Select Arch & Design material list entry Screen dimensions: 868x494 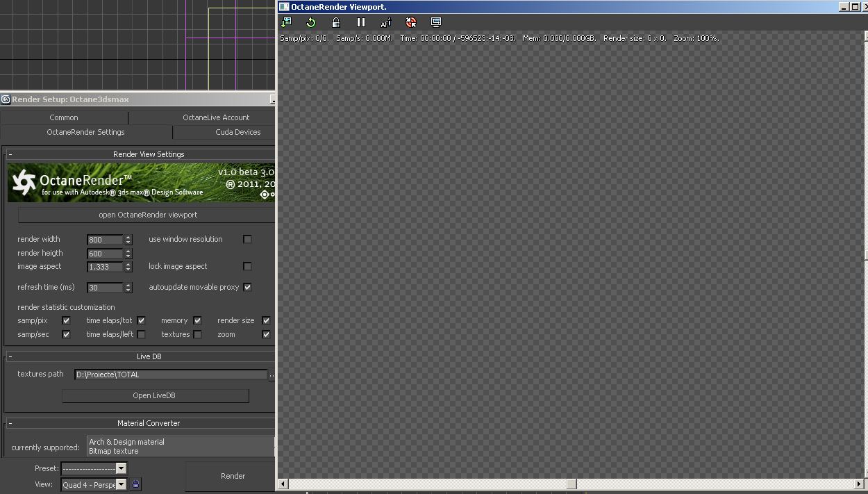[126, 442]
